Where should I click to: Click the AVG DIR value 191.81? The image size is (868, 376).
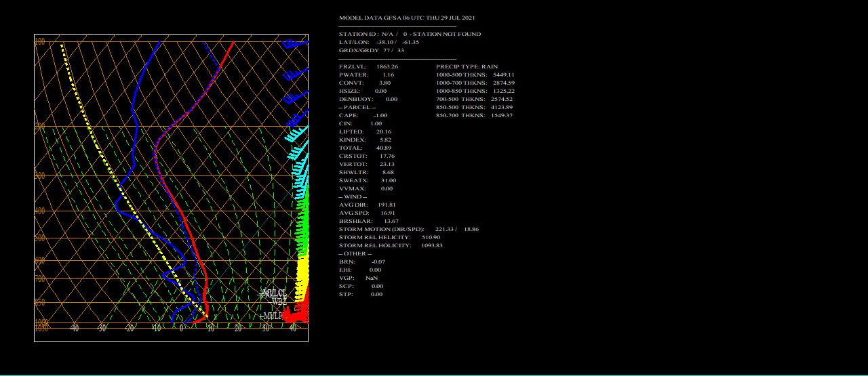387,205
